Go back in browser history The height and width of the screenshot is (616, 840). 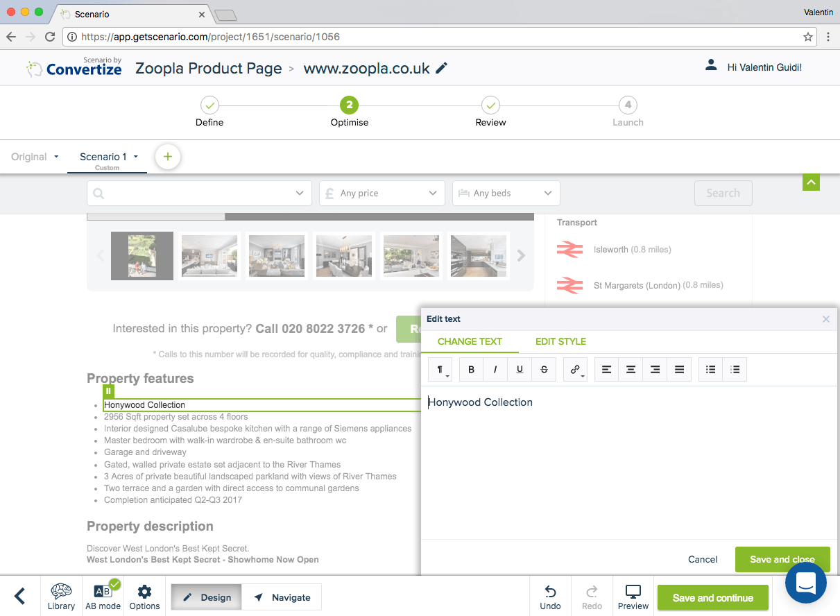point(11,37)
